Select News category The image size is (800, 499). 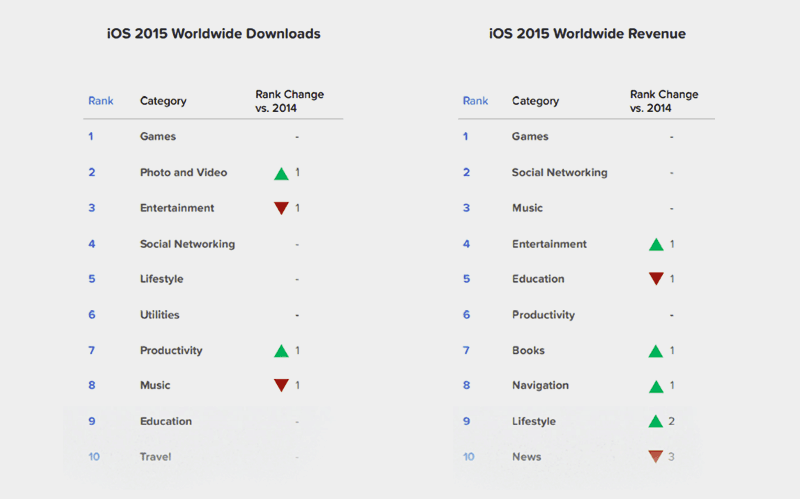527,457
